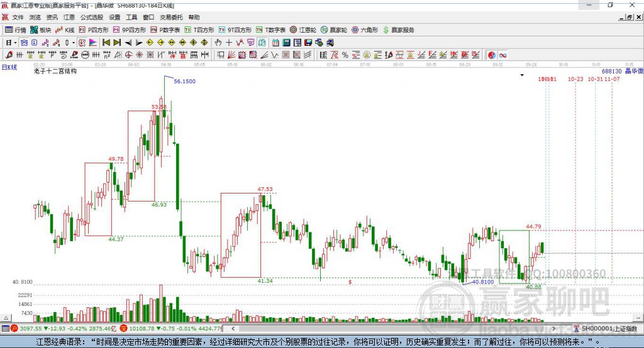Image resolution: width=644 pixels, height=348 pixels.
Task: Open the calculator tool icon
Action: coord(286,43)
